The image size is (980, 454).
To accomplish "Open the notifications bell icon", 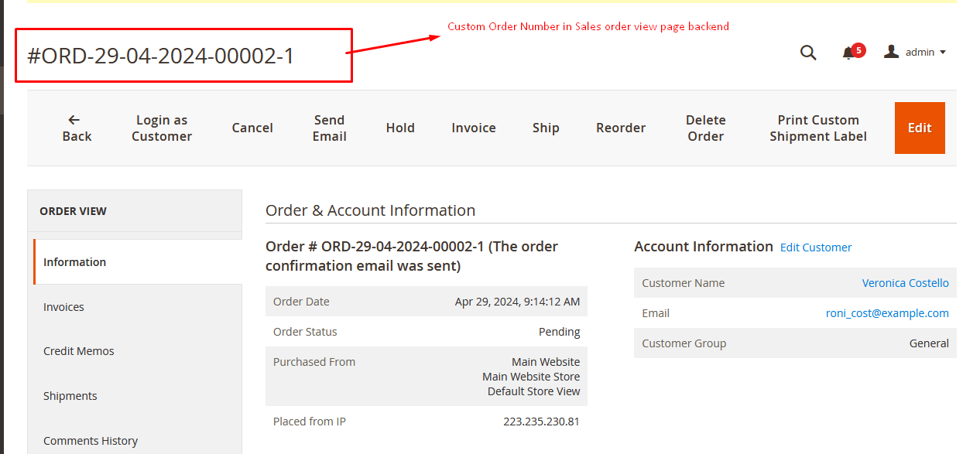I will coord(849,53).
